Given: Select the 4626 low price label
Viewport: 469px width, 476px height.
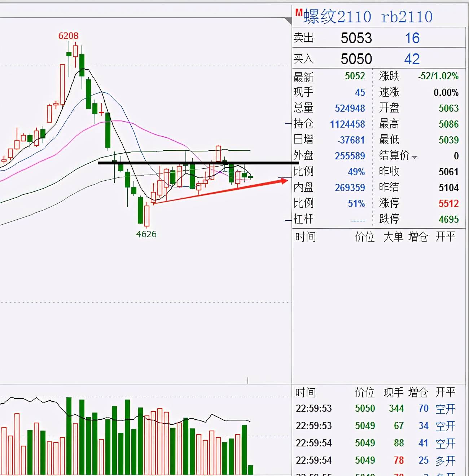Looking at the screenshot, I should pos(146,234).
